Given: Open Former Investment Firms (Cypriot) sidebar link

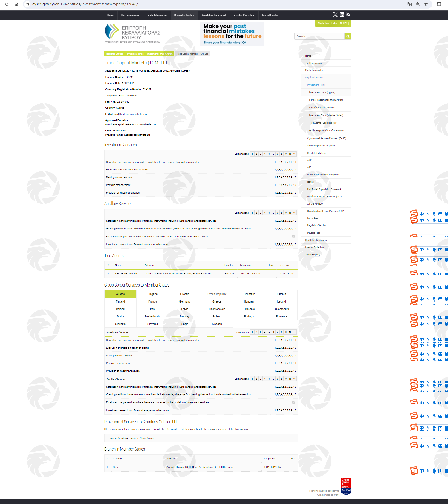Looking at the screenshot, I should coord(326,100).
